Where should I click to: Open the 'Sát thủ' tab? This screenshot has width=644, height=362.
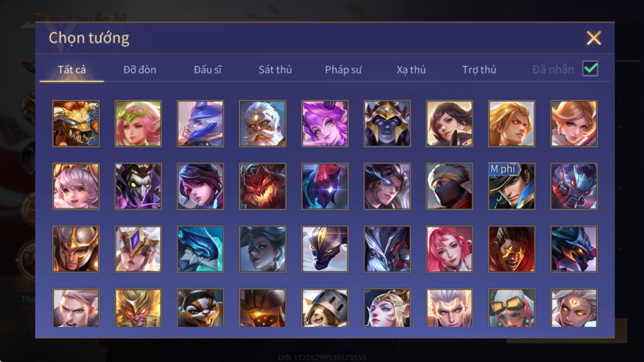click(275, 70)
